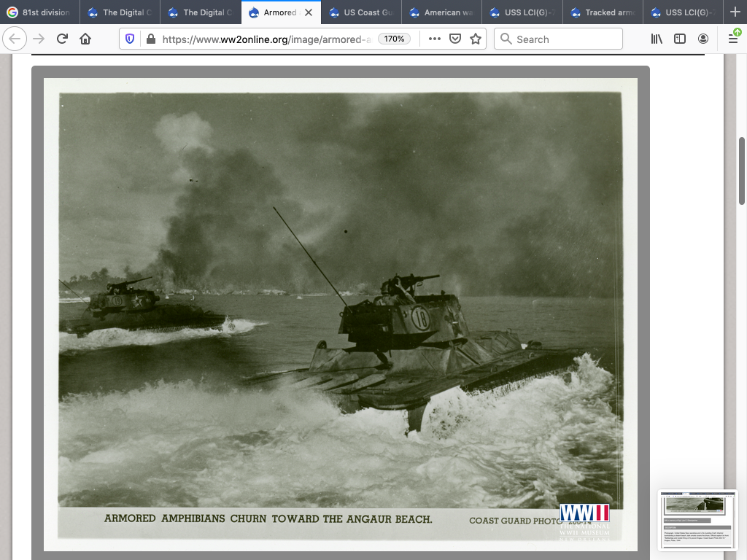
Task: Save page to Pocket
Action: pyautogui.click(x=455, y=39)
